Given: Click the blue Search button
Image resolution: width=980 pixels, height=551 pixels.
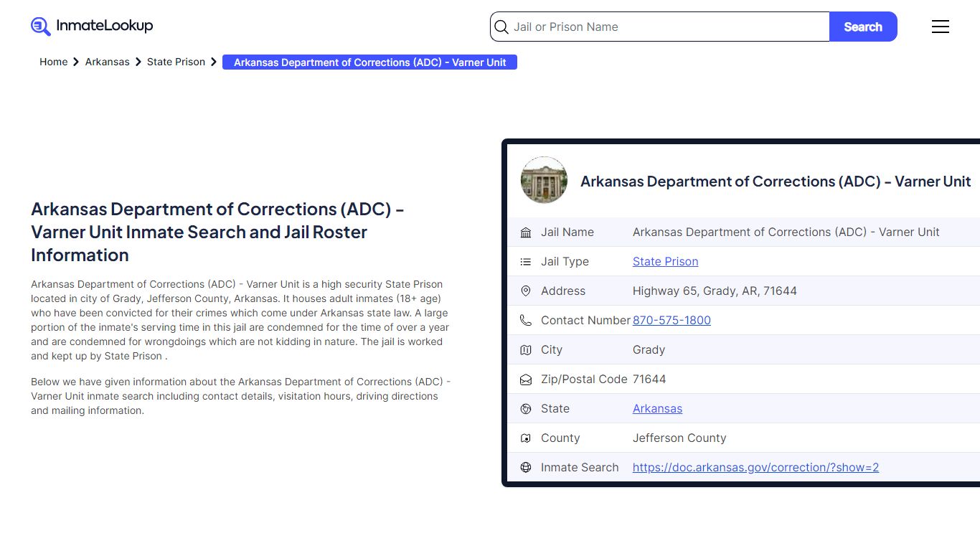Looking at the screenshot, I should (x=863, y=27).
